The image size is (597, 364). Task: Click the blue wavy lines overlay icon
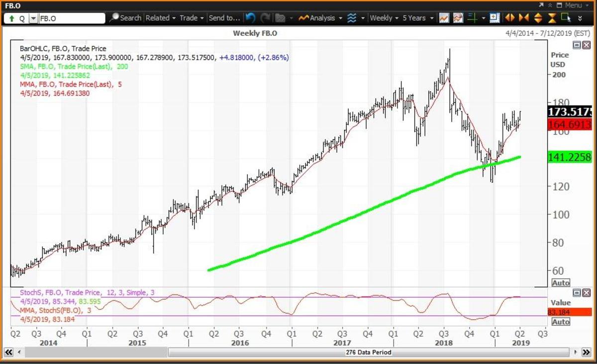(352, 18)
